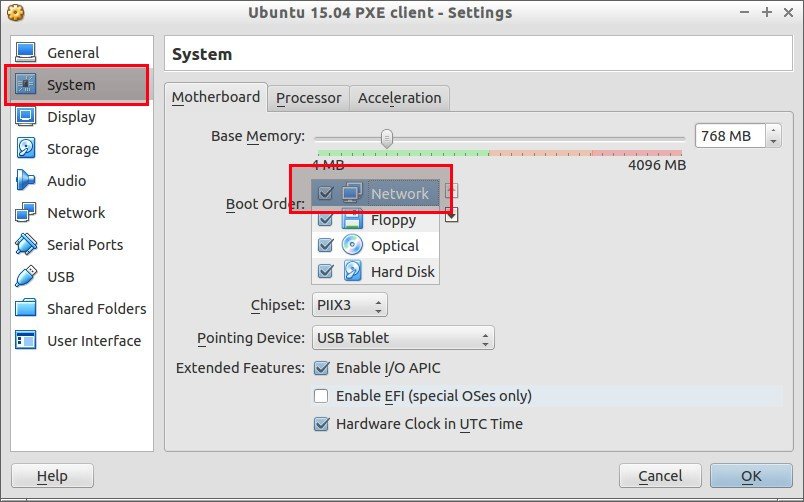Image resolution: width=804 pixels, height=502 pixels.
Task: Select the Audio speaker icon
Action: pyautogui.click(x=26, y=180)
